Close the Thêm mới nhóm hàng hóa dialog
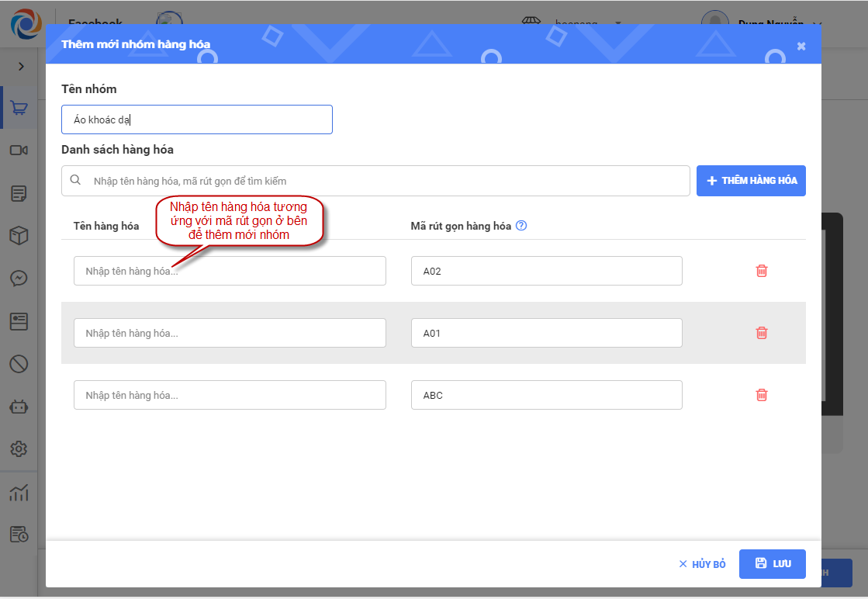The image size is (868, 599). tap(801, 46)
